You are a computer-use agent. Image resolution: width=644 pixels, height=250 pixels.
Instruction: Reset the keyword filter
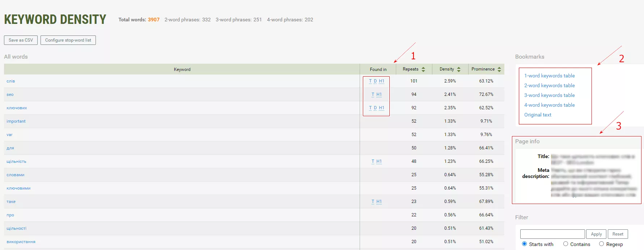pyautogui.click(x=618, y=234)
